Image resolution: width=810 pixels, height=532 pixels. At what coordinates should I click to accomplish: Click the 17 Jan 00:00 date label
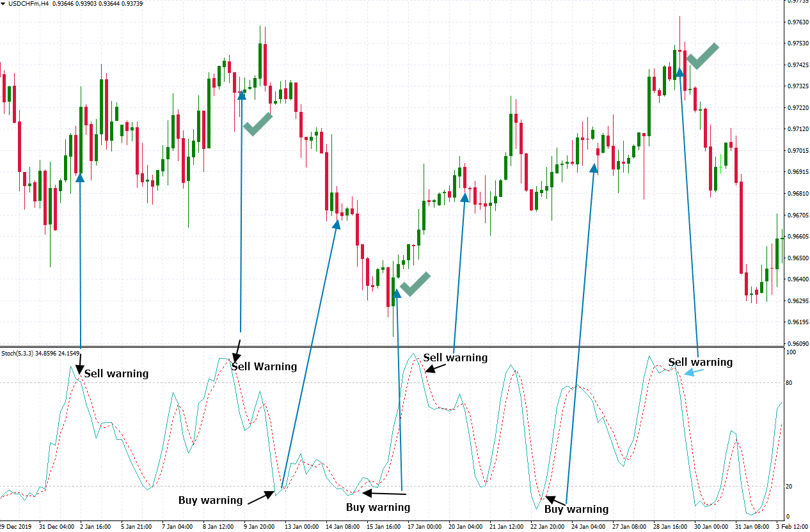(425, 527)
